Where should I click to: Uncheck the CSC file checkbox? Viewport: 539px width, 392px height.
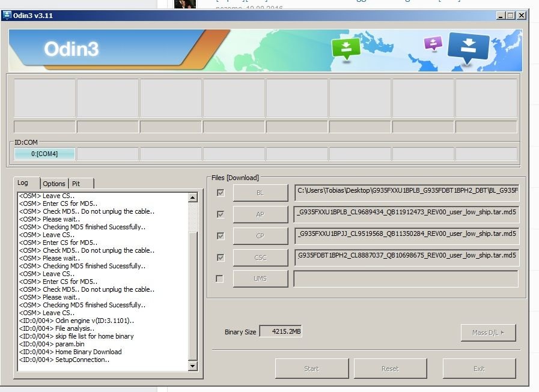[x=221, y=258]
